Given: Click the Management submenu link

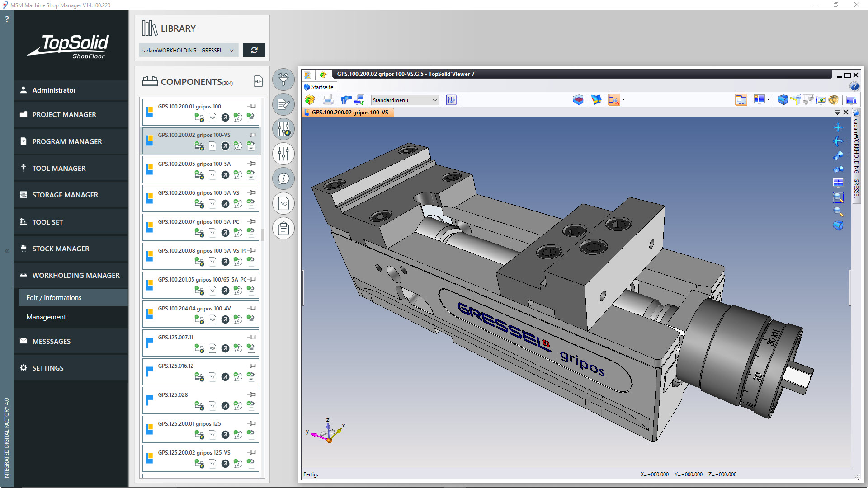Looking at the screenshot, I should 46,317.
